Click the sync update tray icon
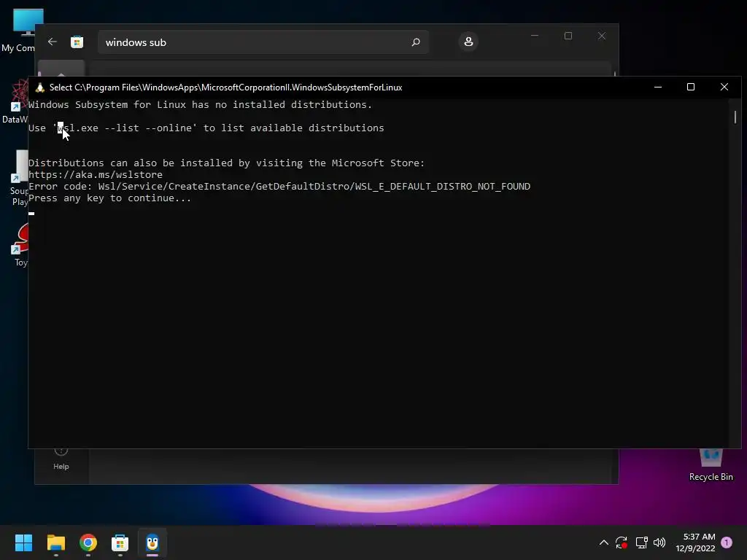This screenshot has height=560, width=747. tap(622, 542)
